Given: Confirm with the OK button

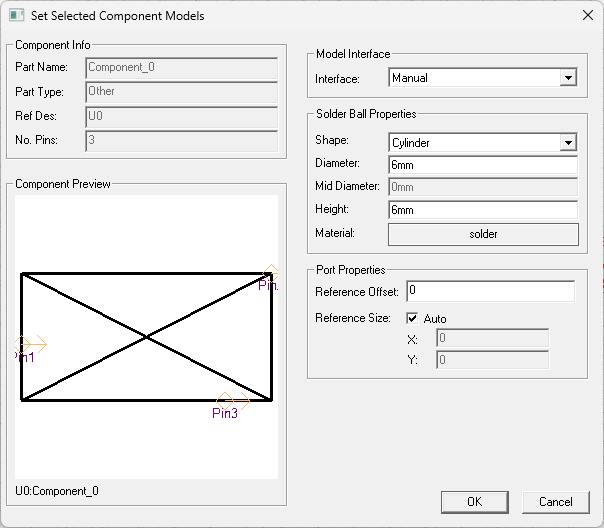Looking at the screenshot, I should [475, 502].
